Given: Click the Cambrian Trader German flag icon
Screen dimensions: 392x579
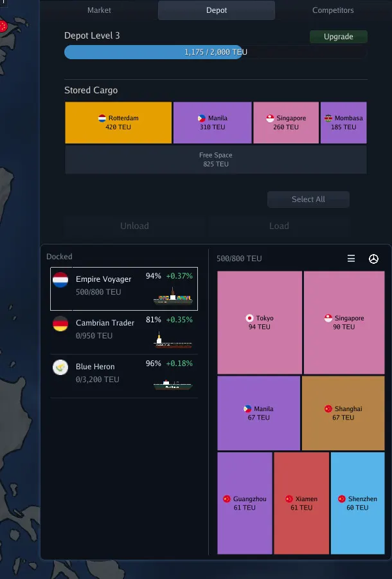Looking at the screenshot, I should click(x=60, y=324).
